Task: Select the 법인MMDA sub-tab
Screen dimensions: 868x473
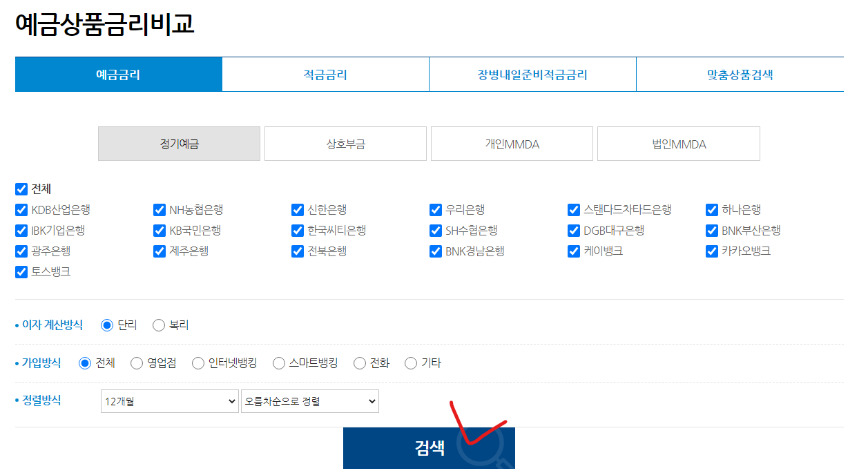Action: [x=679, y=144]
